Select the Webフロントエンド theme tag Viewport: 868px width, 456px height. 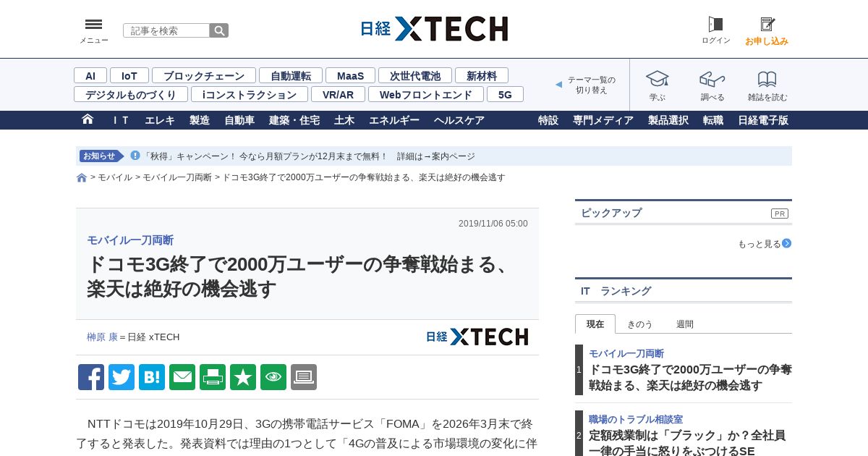(426, 94)
